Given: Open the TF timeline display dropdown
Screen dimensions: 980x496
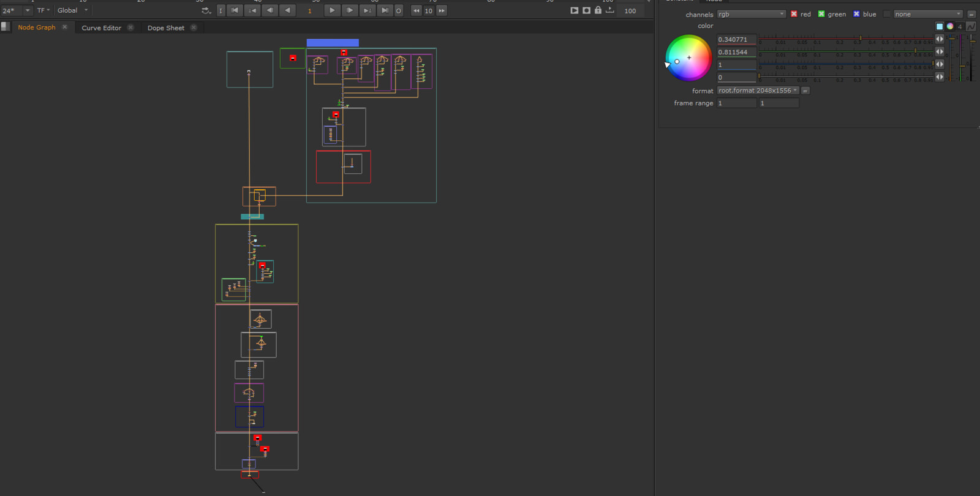Looking at the screenshot, I should [43, 10].
